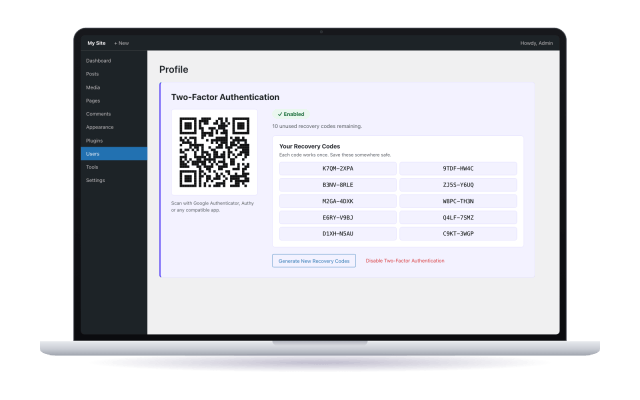The width and height of the screenshot is (640, 400).
Task: Click the green Enabled status badge
Action: pyautogui.click(x=291, y=114)
